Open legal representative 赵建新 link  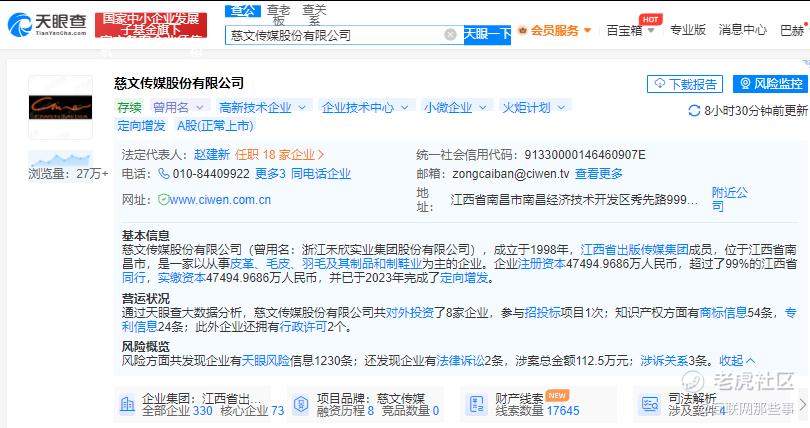click(x=212, y=154)
